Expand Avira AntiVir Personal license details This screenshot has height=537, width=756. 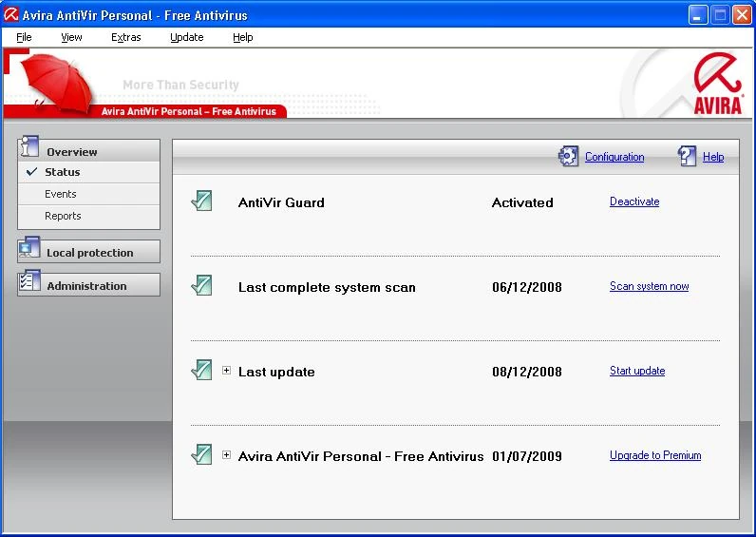pyautogui.click(x=226, y=455)
